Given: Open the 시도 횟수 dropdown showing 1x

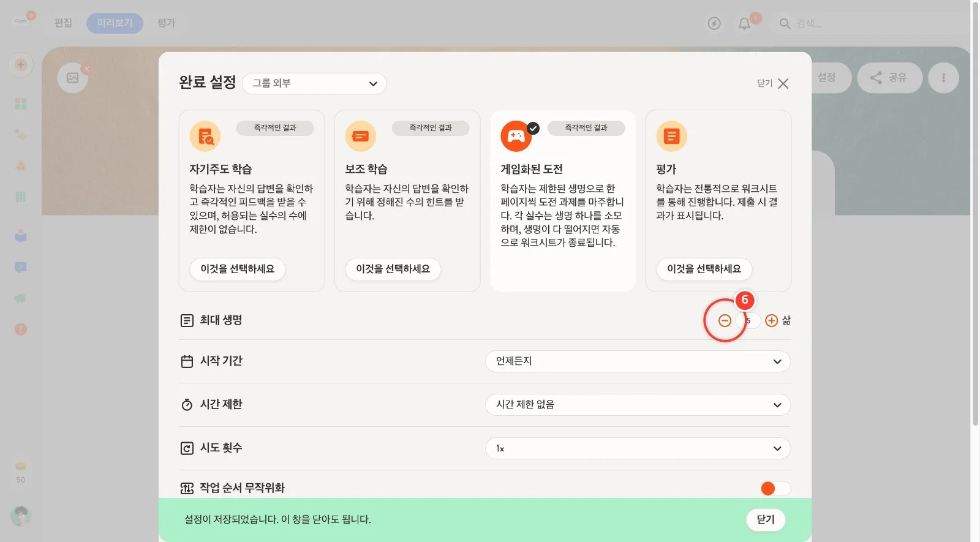Looking at the screenshot, I should (638, 448).
